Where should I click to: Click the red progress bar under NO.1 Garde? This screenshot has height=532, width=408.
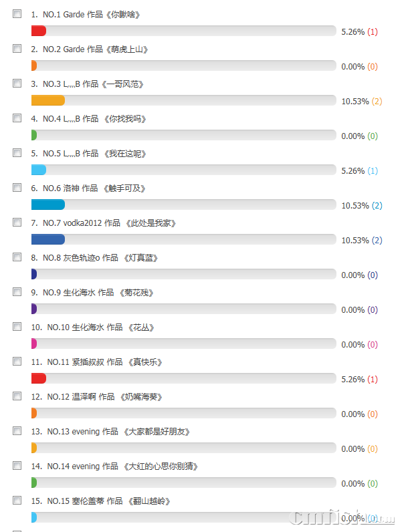39,31
